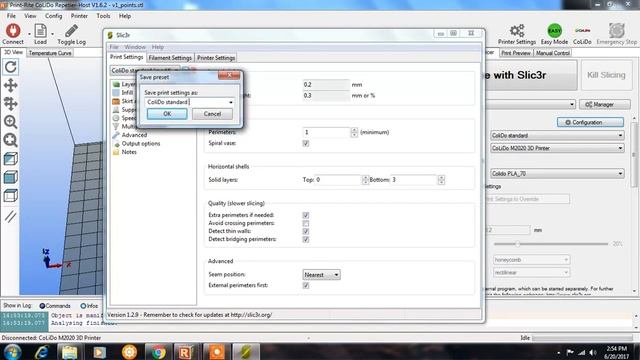This screenshot has width=640, height=360.
Task: Click the Layer height 0.2 field
Action: [x=326, y=84]
